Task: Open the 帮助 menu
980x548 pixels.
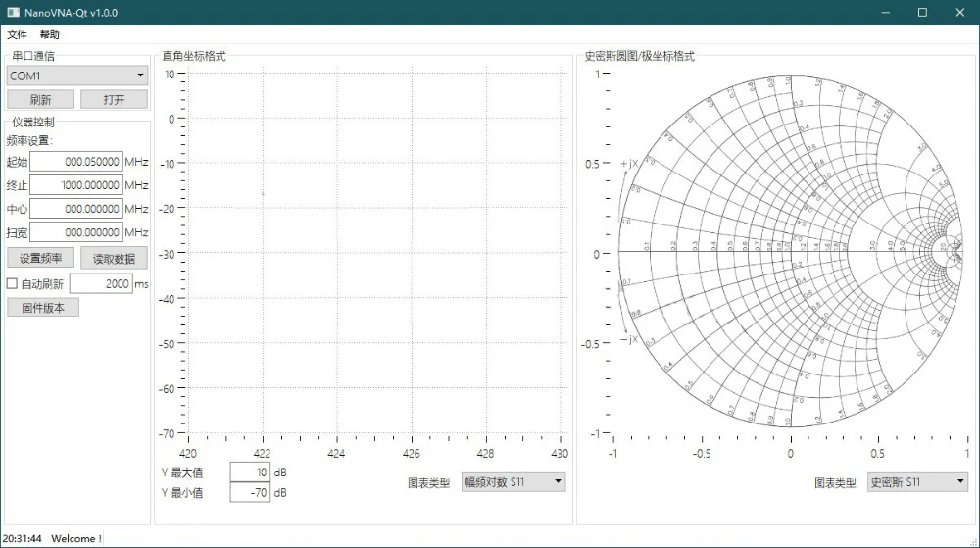Action: click(49, 34)
